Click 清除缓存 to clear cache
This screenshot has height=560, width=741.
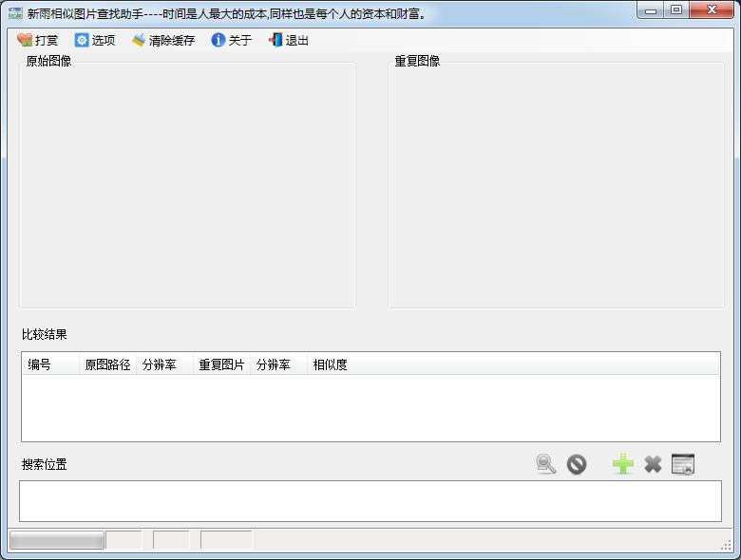coord(163,40)
